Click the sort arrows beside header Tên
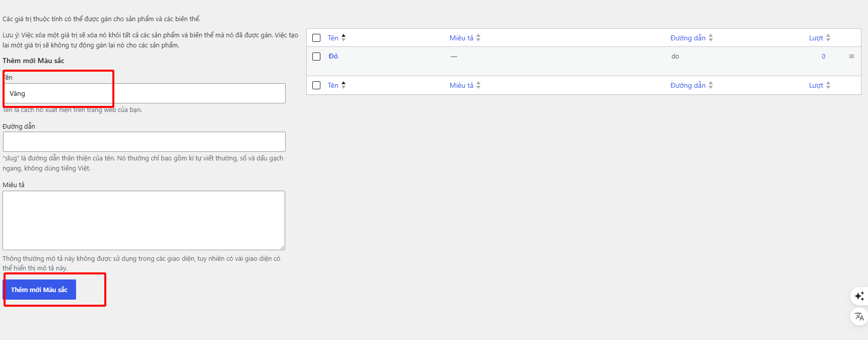This screenshot has width=868, height=340. coord(344,37)
